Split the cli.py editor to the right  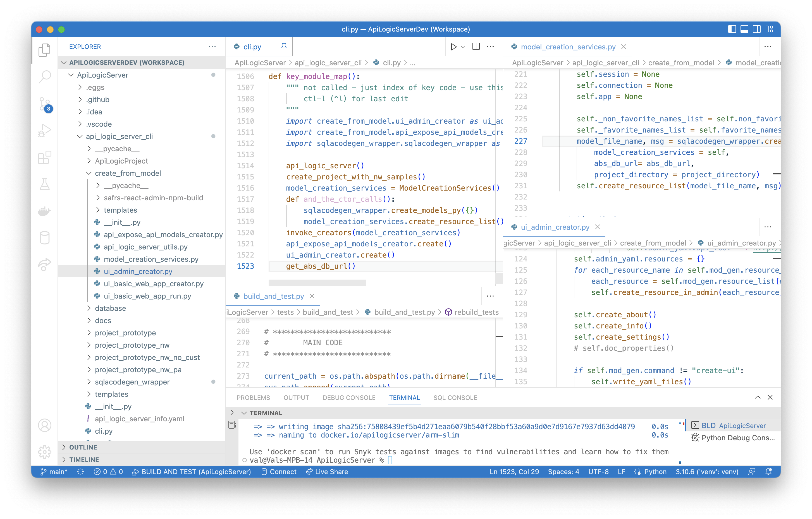tap(476, 47)
